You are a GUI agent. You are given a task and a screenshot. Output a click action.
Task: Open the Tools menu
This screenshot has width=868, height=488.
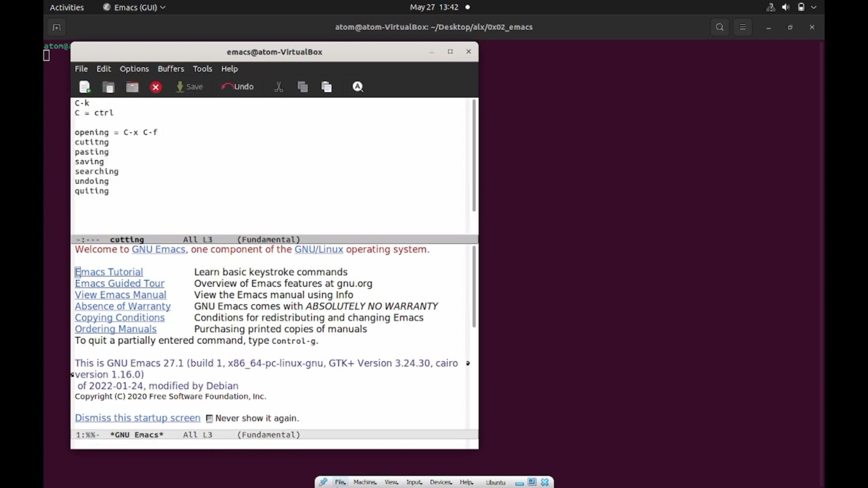[203, 68]
